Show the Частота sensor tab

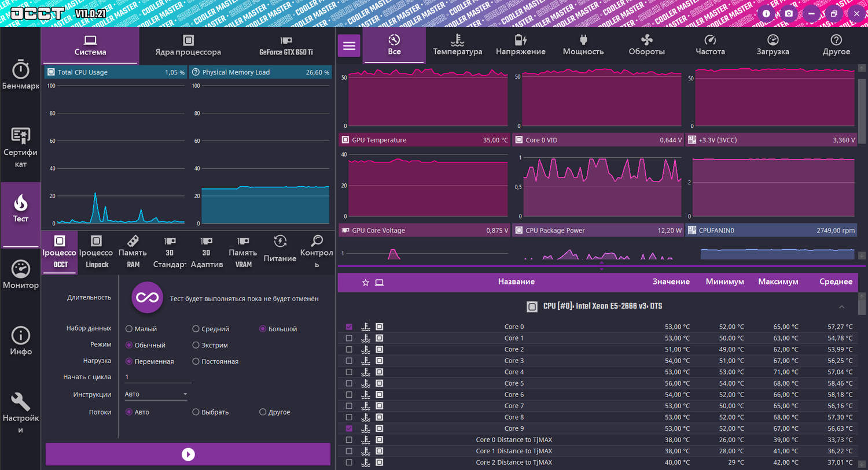click(x=710, y=45)
